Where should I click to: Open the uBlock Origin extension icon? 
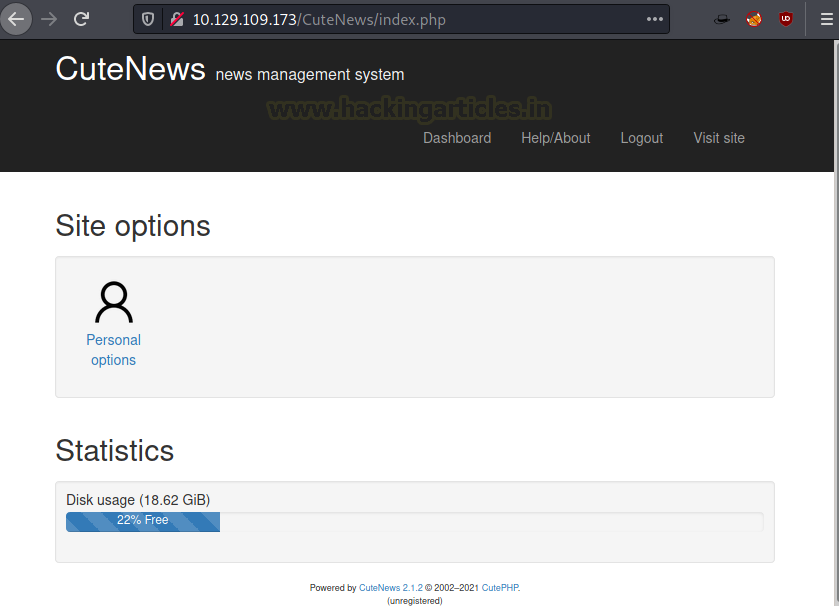click(785, 19)
